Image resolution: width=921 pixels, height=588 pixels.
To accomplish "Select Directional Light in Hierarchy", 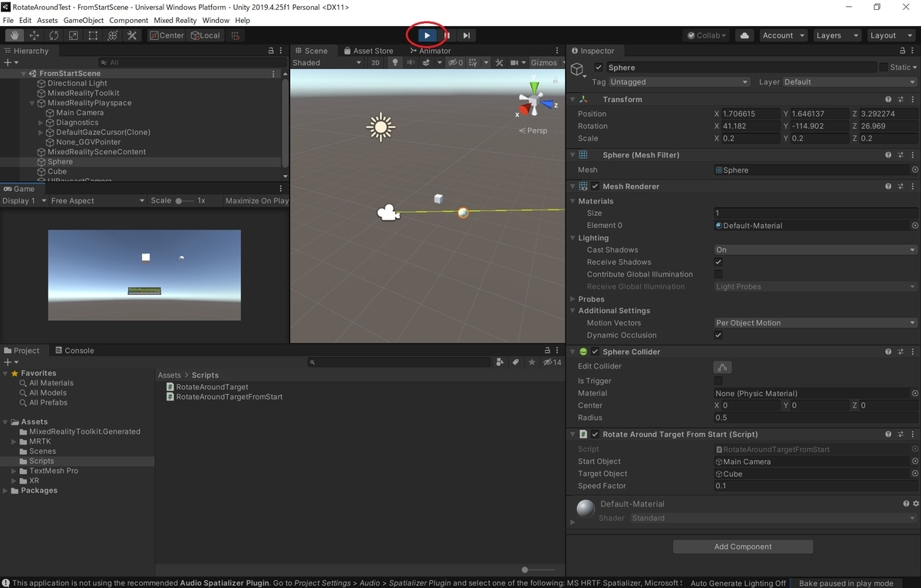I will (x=78, y=83).
